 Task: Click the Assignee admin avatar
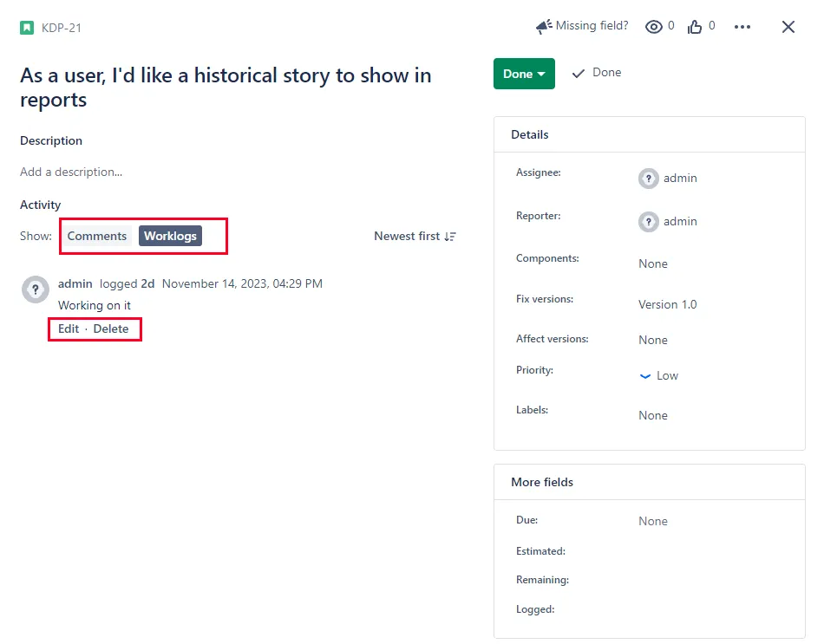(x=649, y=179)
